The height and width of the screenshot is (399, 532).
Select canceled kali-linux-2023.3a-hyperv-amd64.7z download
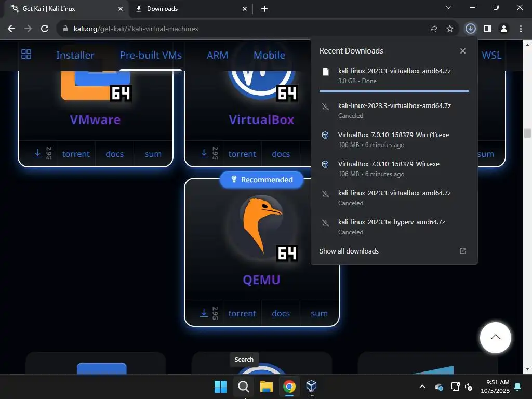(x=394, y=227)
